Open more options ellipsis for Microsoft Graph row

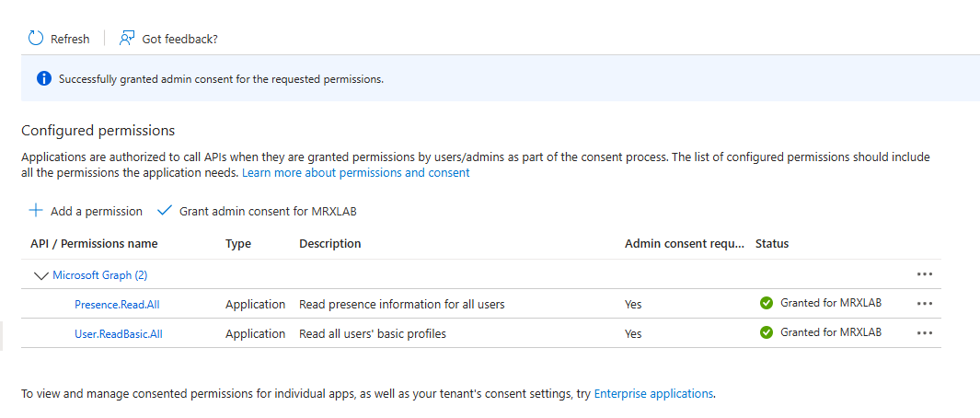pos(925,274)
